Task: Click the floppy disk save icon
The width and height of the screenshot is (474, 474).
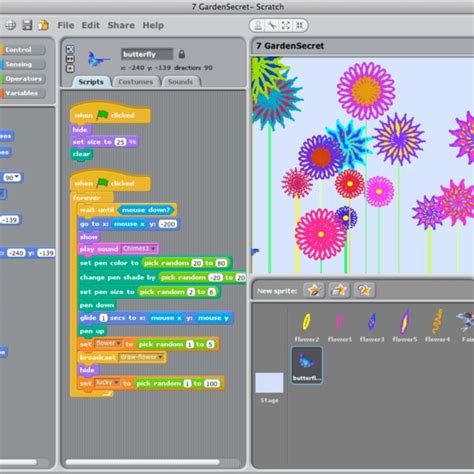Action: 27,25
